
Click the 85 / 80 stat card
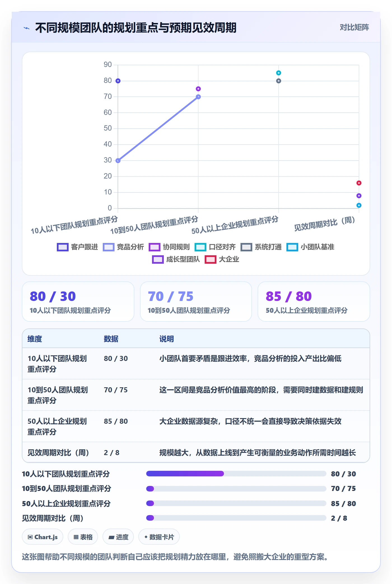coord(314,302)
